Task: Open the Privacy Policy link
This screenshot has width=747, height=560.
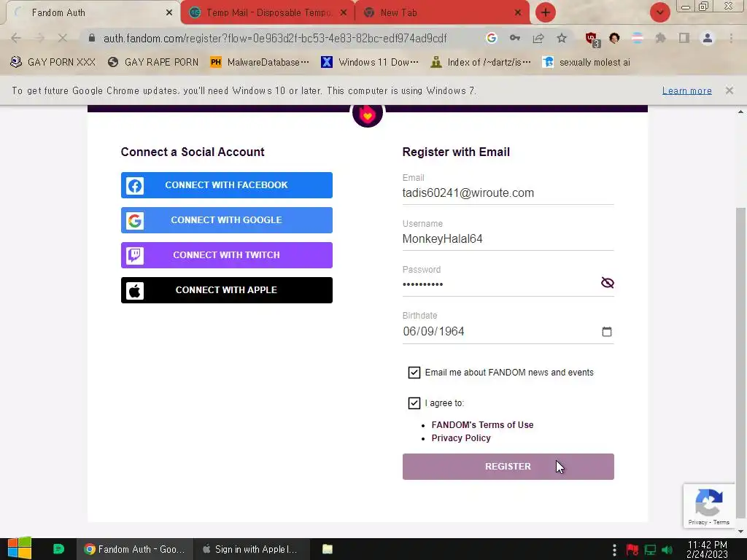Action: click(461, 438)
